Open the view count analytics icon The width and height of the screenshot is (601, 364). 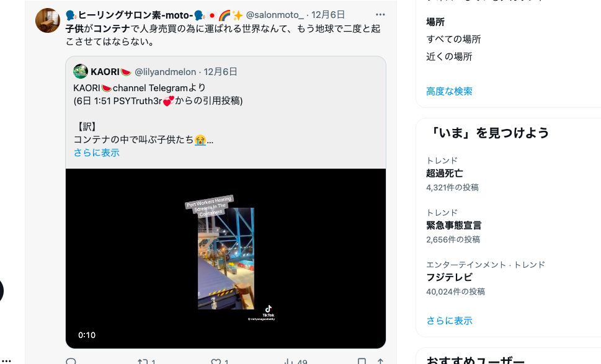pos(288,362)
